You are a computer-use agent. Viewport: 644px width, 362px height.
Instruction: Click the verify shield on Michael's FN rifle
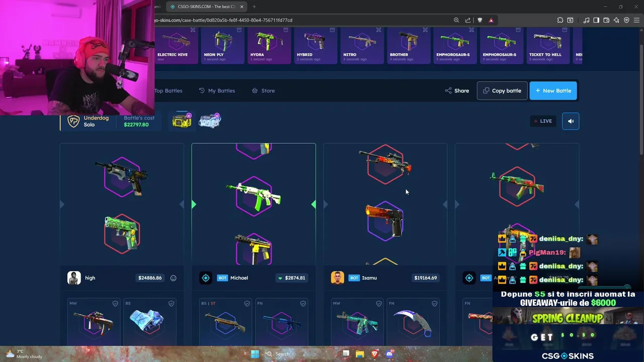tap(303, 304)
